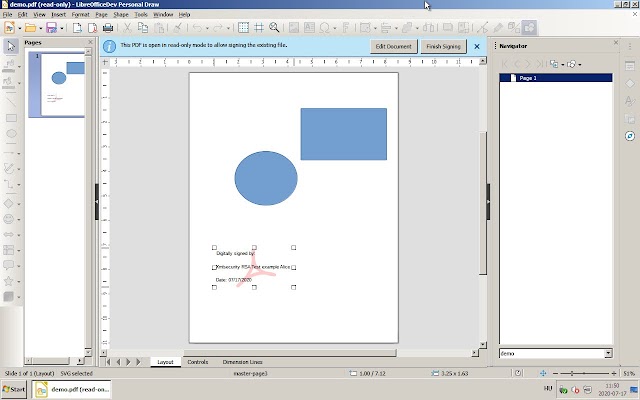This screenshot has height=400, width=640.
Task: Collapse the left Pages pane handle
Action: click(96, 201)
